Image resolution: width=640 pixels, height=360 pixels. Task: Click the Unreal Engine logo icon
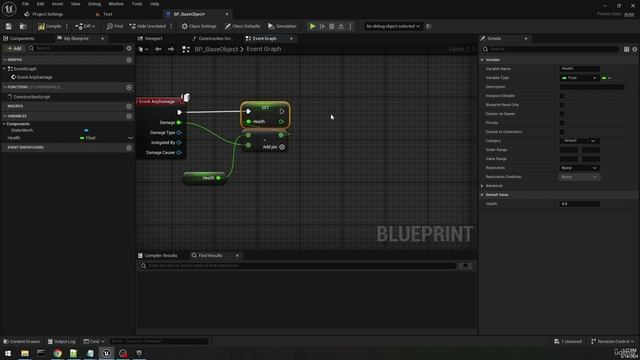(x=9, y=9)
